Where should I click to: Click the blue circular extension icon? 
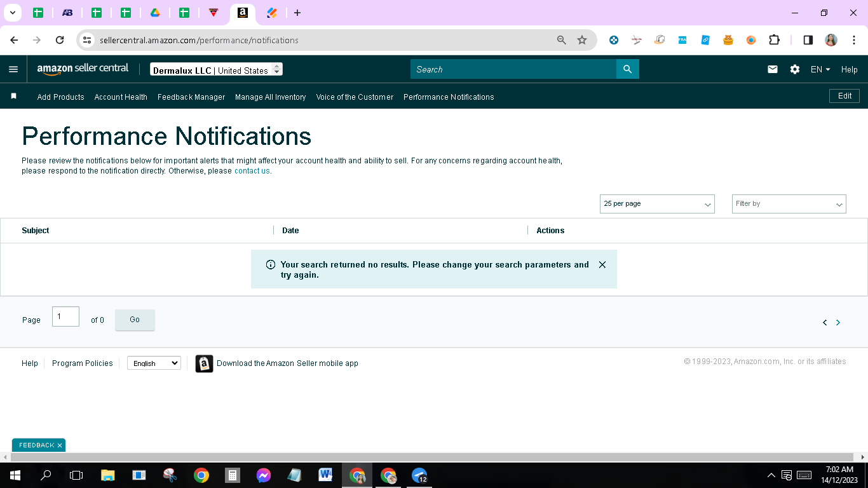[x=614, y=40]
